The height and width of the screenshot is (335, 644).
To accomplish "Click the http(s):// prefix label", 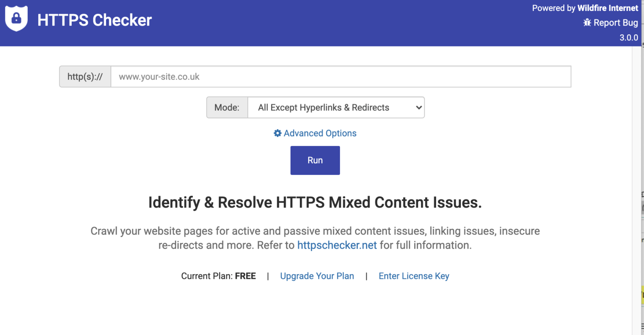I will click(x=85, y=77).
